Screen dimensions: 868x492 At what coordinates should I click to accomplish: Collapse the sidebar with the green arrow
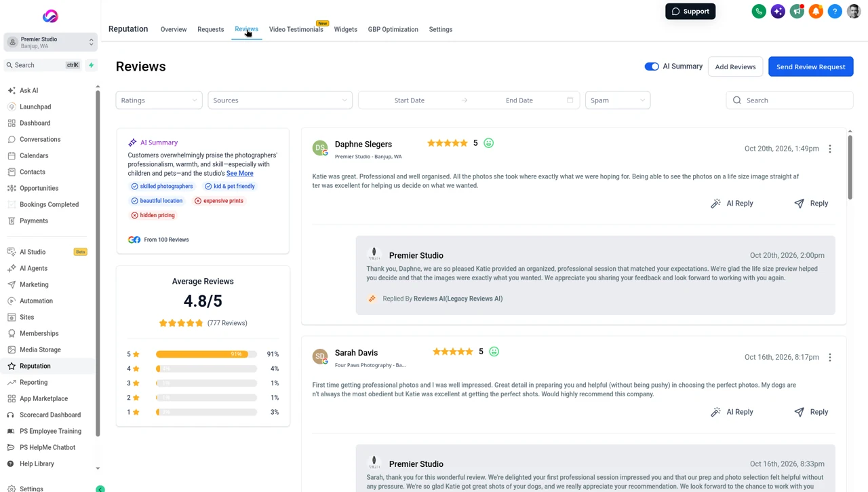click(x=100, y=489)
